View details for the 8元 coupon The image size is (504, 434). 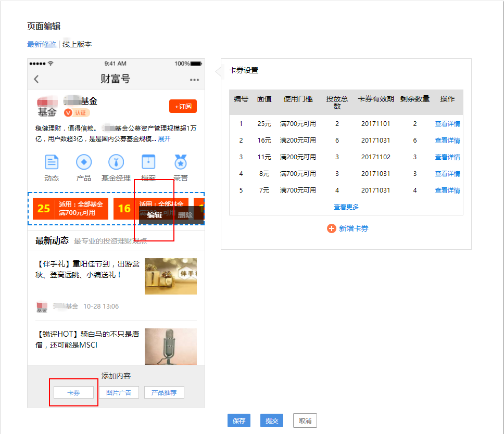pos(447,174)
